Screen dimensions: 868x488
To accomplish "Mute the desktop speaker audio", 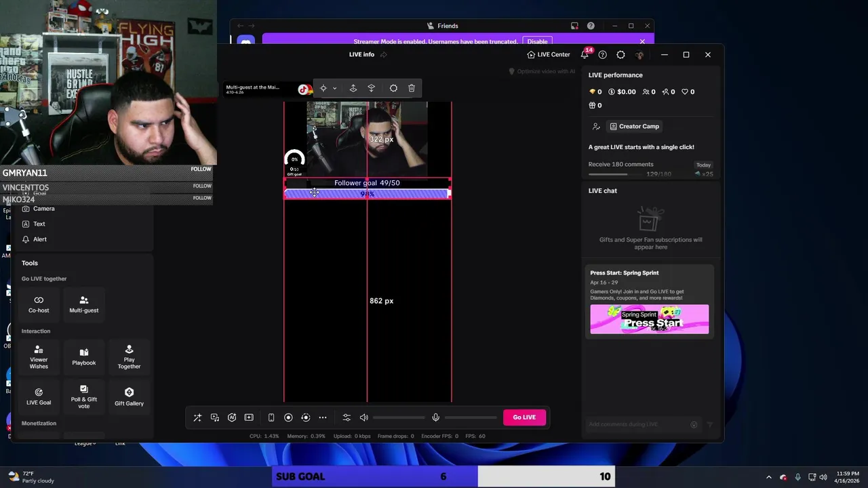I will pyautogui.click(x=364, y=418).
